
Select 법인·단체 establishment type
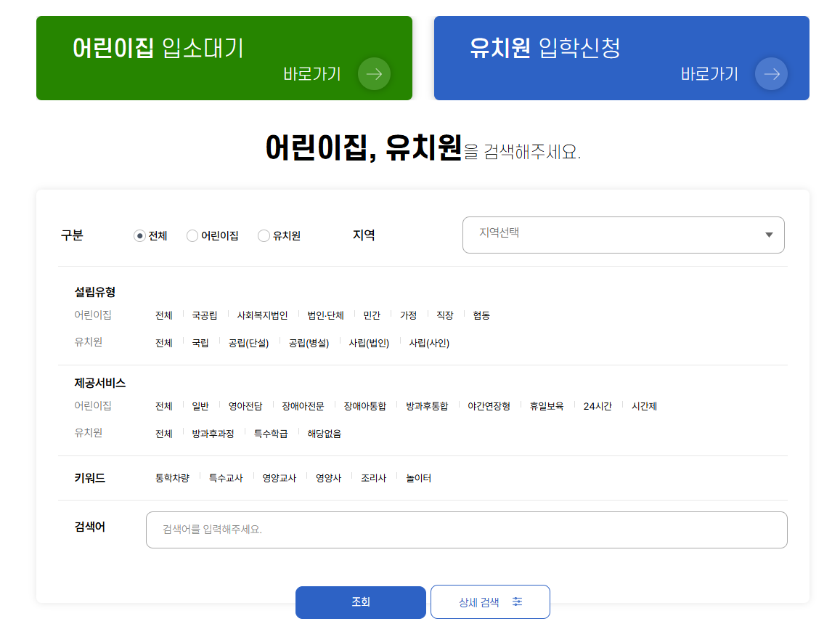pos(325,315)
